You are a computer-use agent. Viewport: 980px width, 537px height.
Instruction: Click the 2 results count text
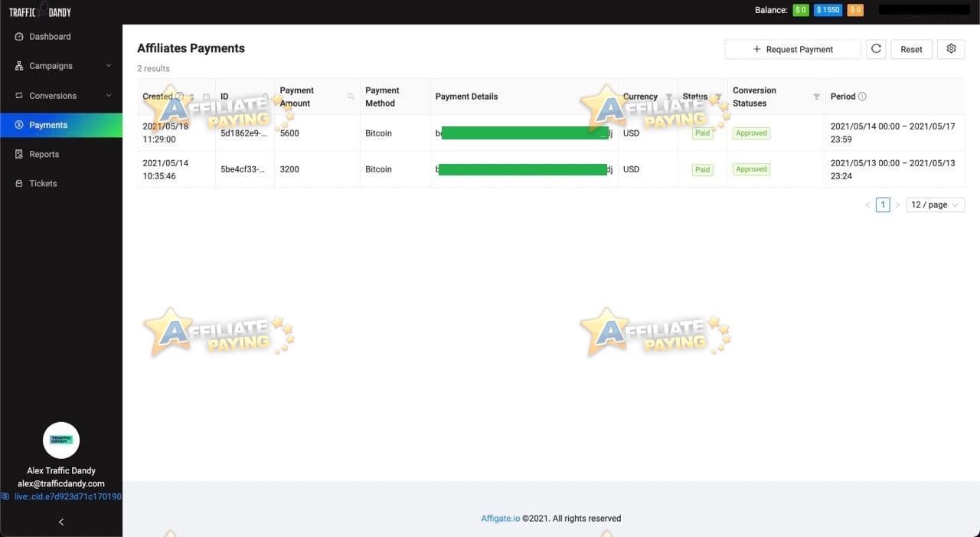coord(153,69)
